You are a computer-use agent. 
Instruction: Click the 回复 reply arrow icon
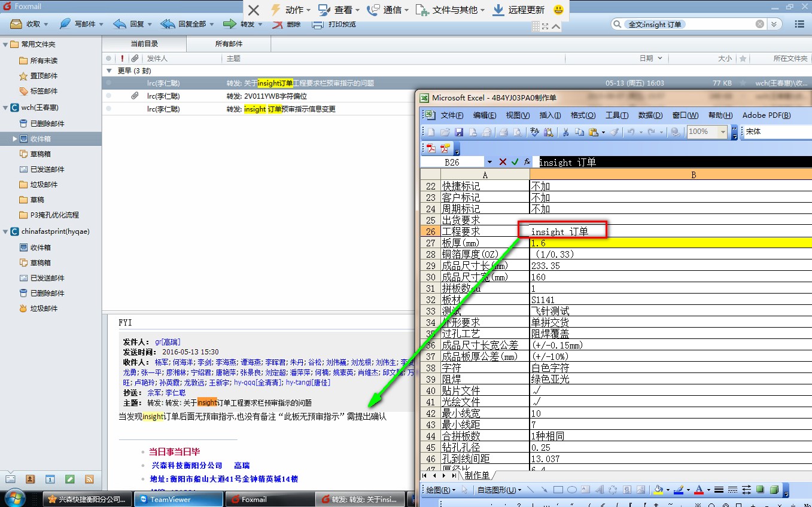coord(120,25)
